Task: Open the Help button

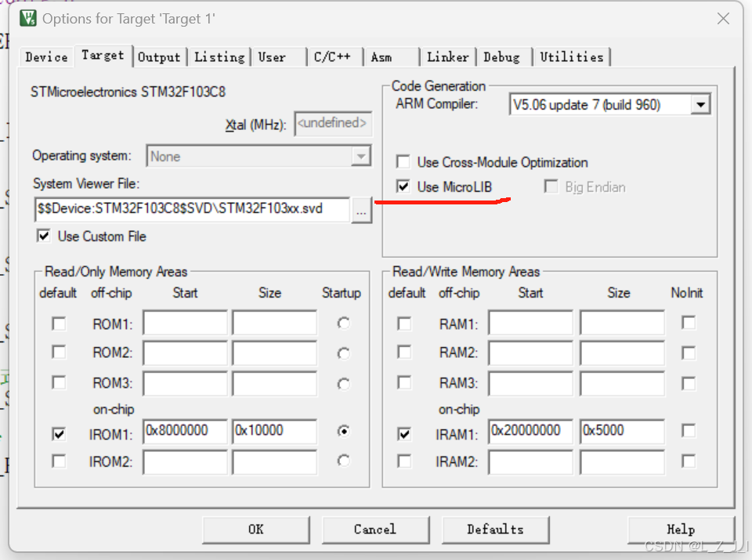Action: (681, 529)
